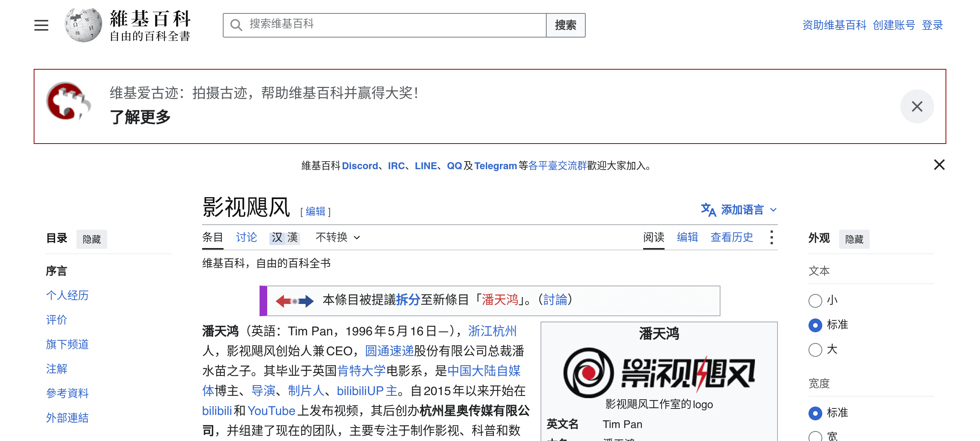Click the magnifier icon in search box
Viewport: 980px width, 441px height.
[x=236, y=25]
